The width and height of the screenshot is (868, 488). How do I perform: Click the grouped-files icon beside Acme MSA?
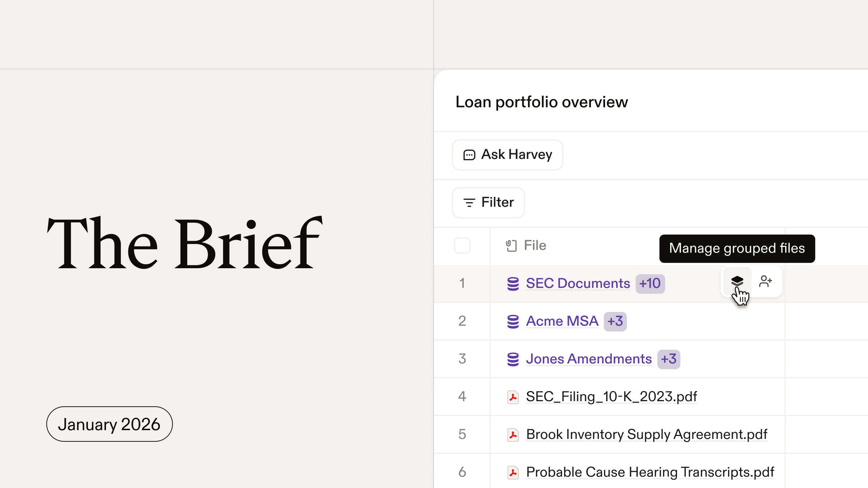click(x=513, y=321)
